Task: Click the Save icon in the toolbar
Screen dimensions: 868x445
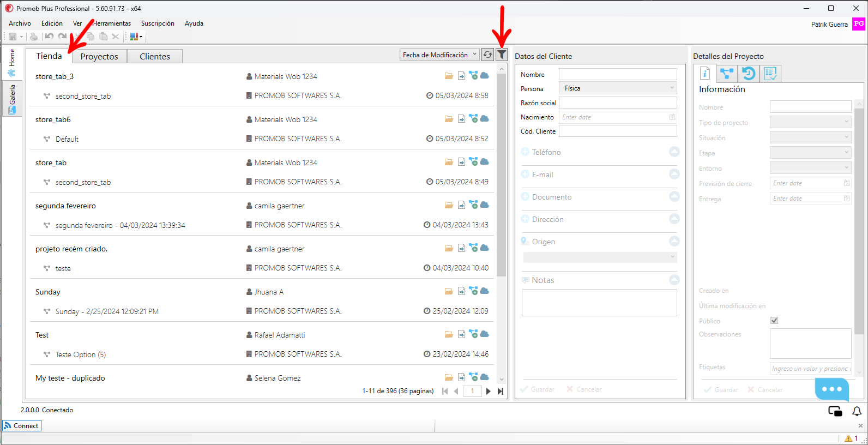Action: click(13, 37)
